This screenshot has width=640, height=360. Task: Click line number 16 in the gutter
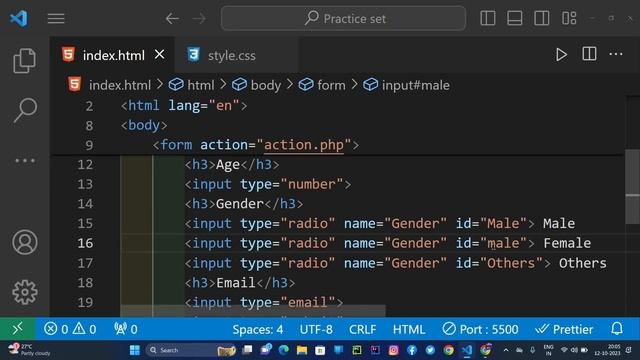tap(85, 243)
